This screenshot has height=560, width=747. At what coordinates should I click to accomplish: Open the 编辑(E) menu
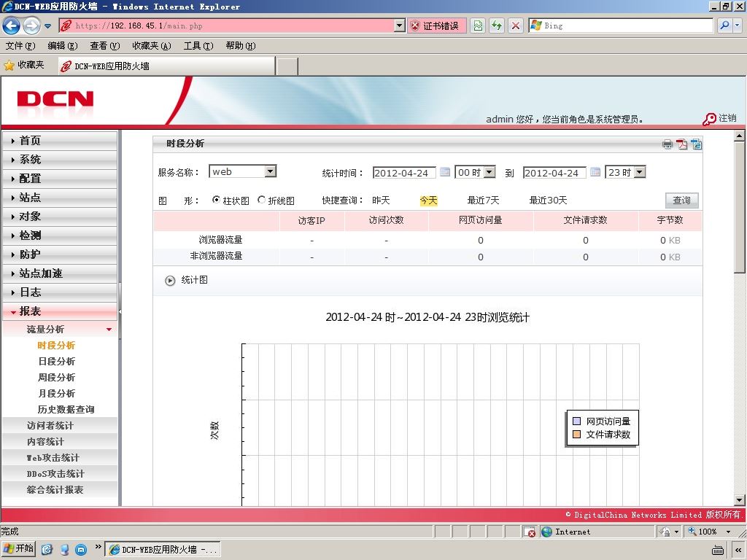pos(63,46)
